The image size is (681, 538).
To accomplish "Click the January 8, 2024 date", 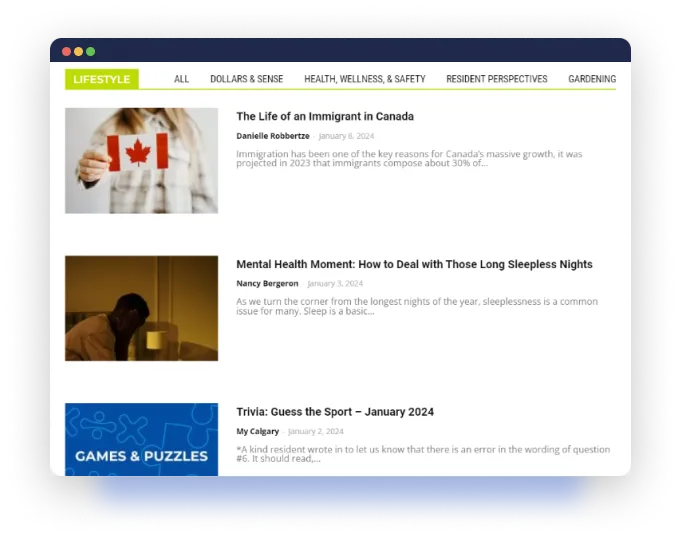I will tap(346, 136).
